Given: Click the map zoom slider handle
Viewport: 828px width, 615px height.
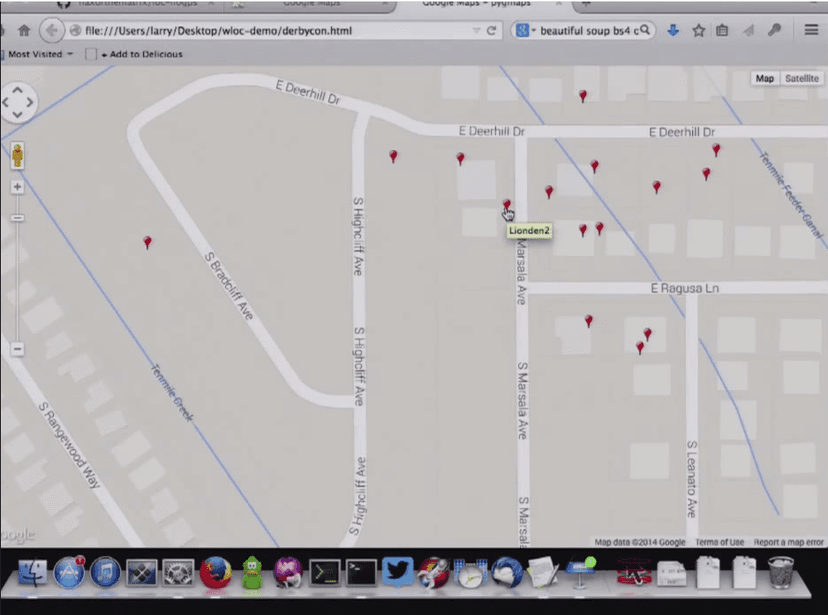Looking at the screenshot, I should [x=17, y=218].
